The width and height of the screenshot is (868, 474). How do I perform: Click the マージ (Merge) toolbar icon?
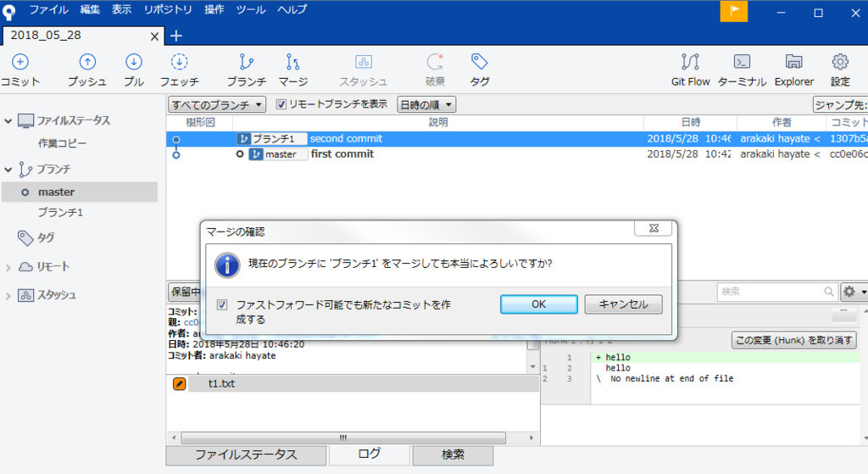(292, 62)
